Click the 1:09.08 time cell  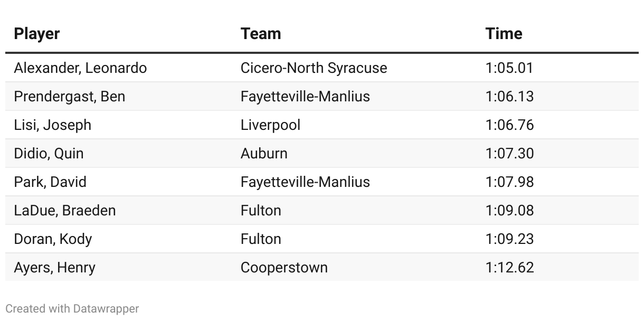point(509,211)
